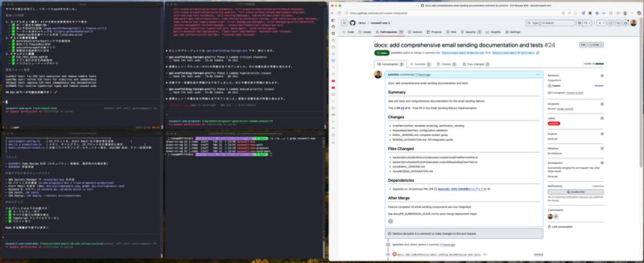Viewport: 644px width, 263px height.
Task: Open the Commits tab
Action: (421, 64)
